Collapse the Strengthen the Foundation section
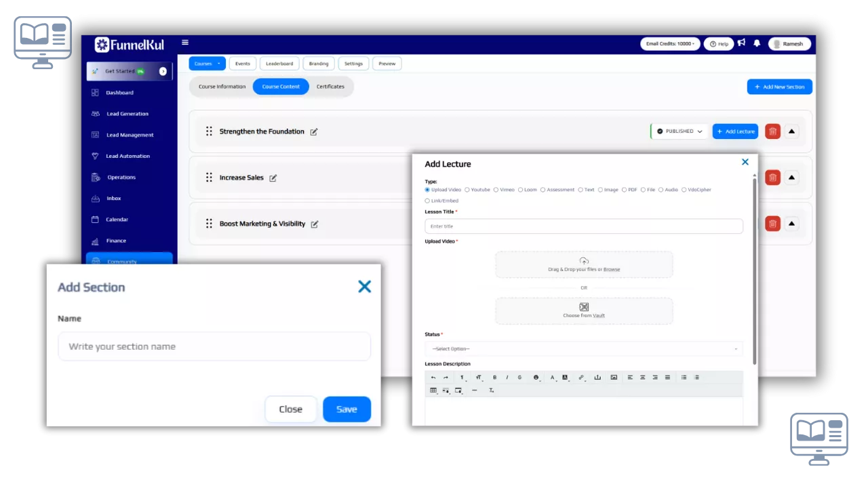This screenshot has height=488, width=868. pos(791,131)
